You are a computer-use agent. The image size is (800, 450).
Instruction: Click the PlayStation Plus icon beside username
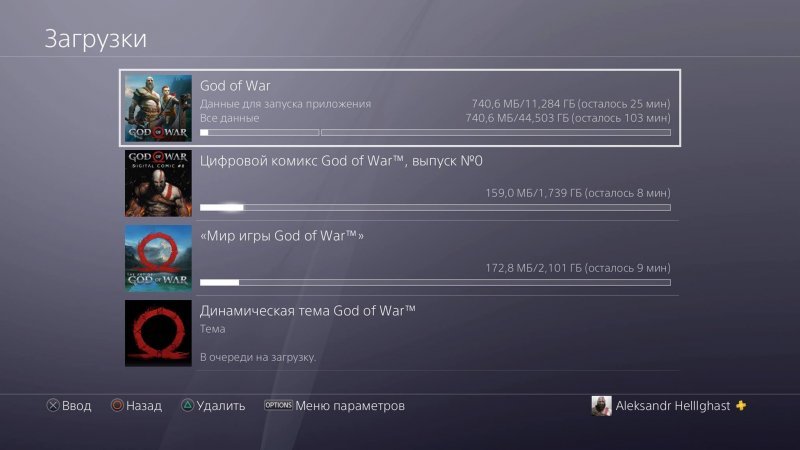coord(741,406)
